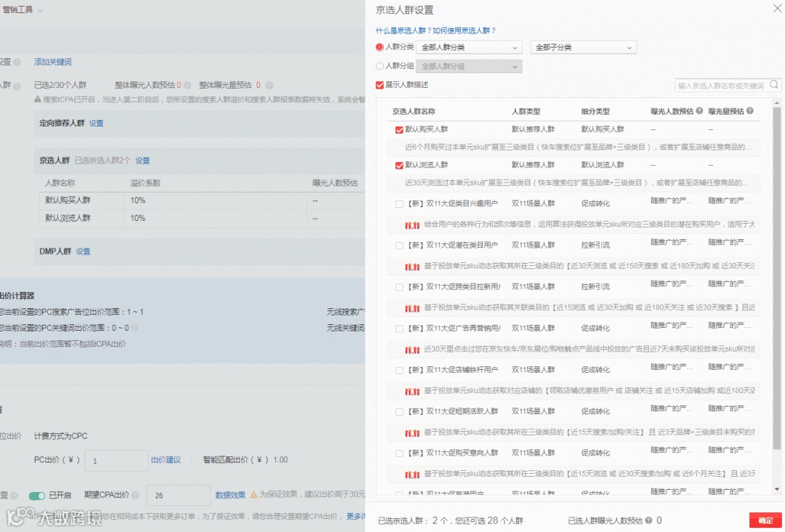This screenshot has width=785, height=532.
Task: Select the 人群分类 radio button
Action: point(379,47)
